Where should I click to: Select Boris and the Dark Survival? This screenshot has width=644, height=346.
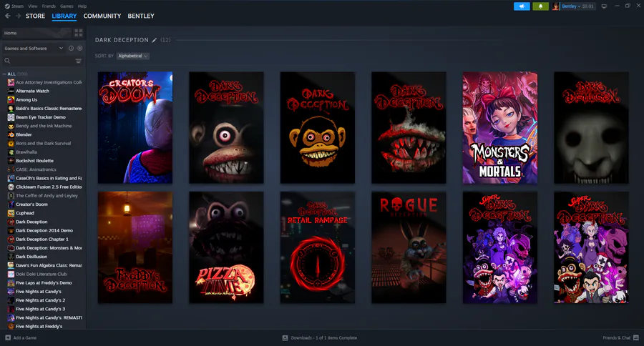[44, 143]
